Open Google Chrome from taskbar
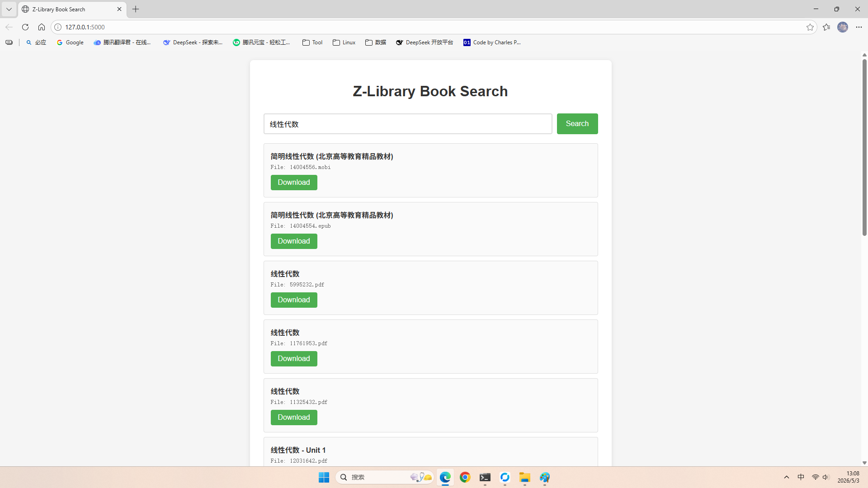The width and height of the screenshot is (868, 488). [x=465, y=477]
